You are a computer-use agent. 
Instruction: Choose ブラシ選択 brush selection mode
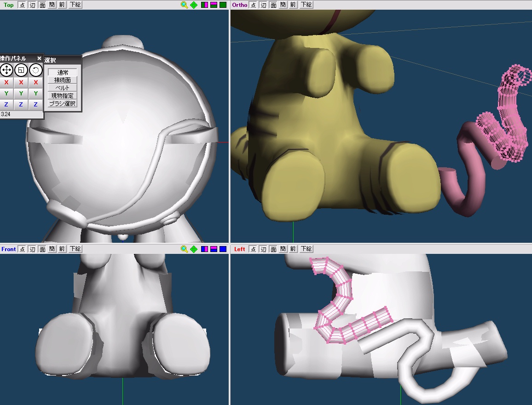pyautogui.click(x=62, y=104)
